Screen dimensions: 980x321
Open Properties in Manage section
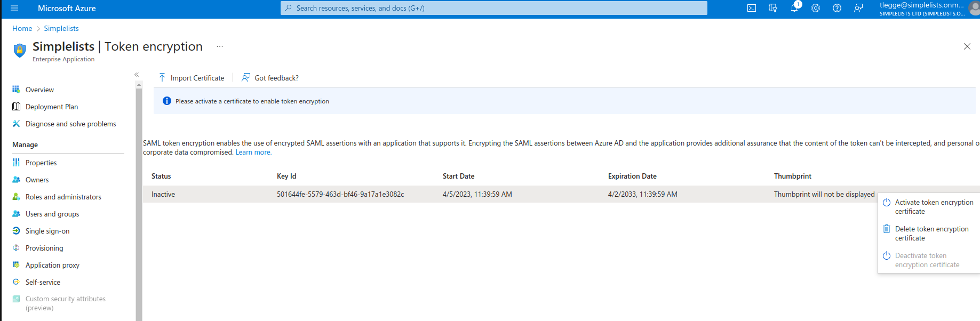41,163
